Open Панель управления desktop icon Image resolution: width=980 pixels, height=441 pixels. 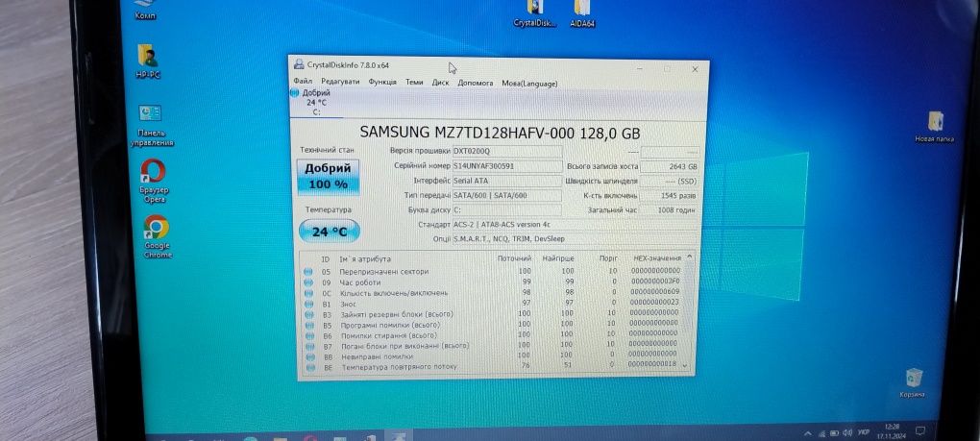[151, 126]
